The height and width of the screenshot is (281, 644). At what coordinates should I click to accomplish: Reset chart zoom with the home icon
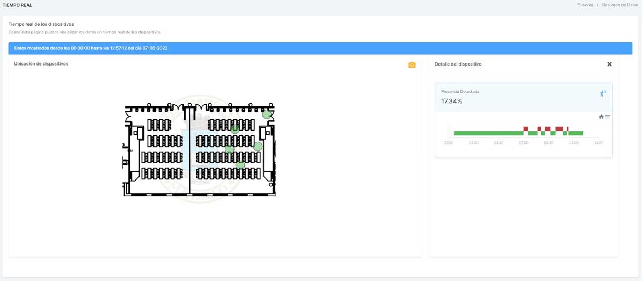pos(602,117)
